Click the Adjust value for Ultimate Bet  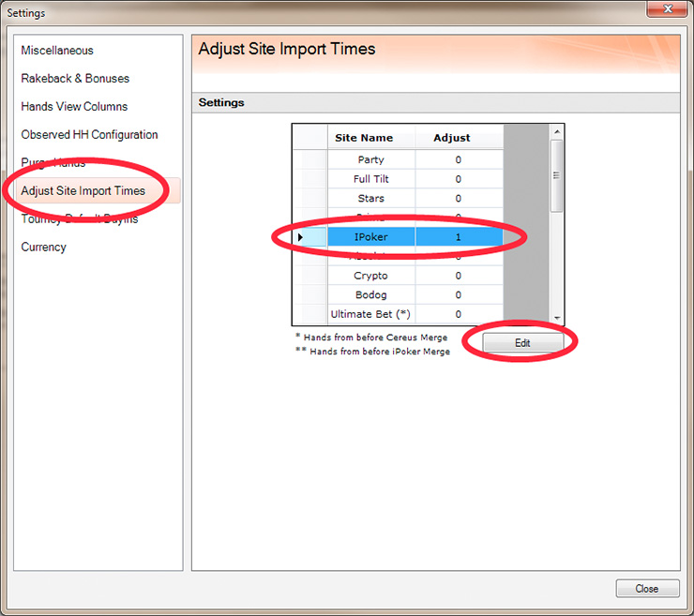pos(459,314)
